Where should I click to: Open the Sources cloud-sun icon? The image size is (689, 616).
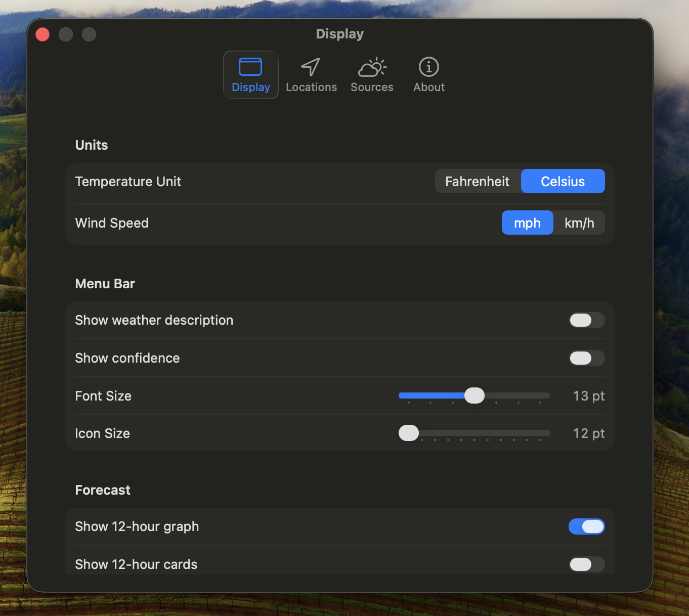click(372, 67)
